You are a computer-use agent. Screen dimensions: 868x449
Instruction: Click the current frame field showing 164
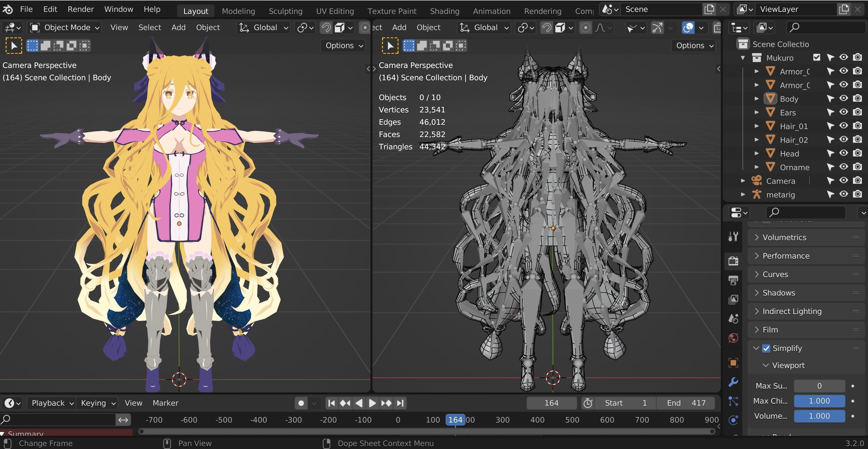[x=552, y=403]
